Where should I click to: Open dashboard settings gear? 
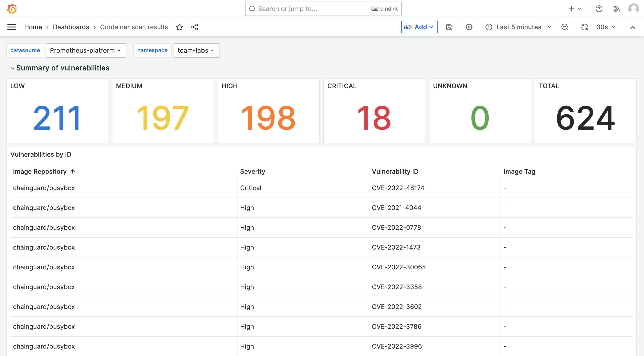469,27
